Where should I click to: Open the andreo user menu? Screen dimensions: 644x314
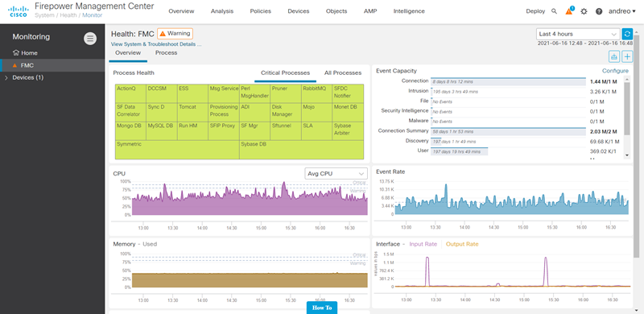621,11
